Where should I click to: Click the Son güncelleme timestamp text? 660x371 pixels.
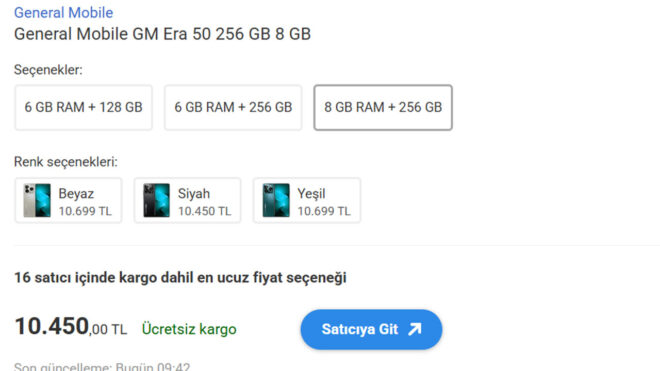coord(102,366)
